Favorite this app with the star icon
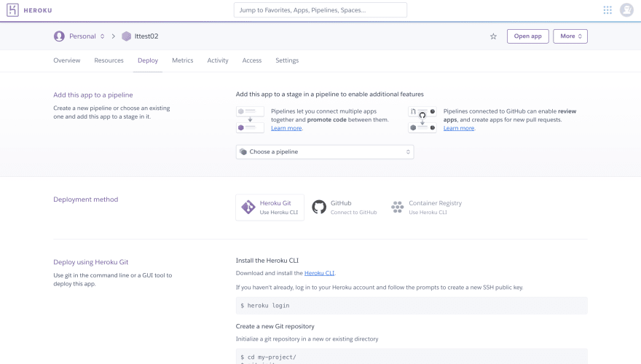The width and height of the screenshot is (641, 364). [x=493, y=36]
